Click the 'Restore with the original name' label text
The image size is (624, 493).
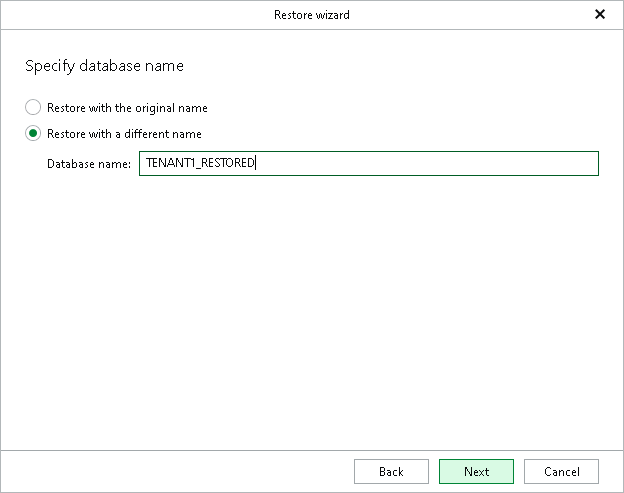(x=127, y=107)
